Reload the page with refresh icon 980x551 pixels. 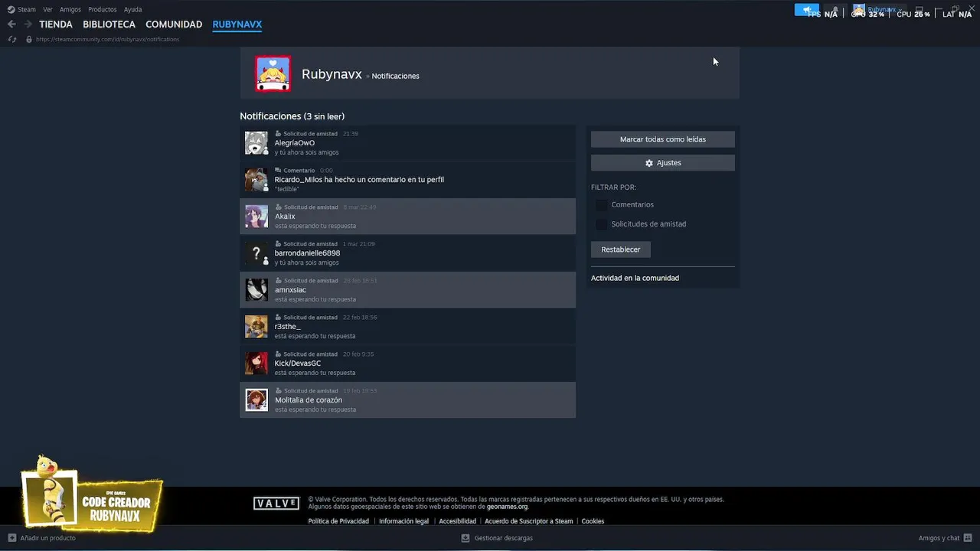click(x=11, y=39)
